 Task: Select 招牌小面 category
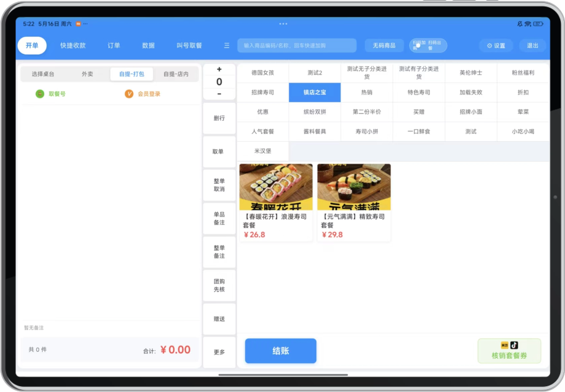[x=471, y=112]
